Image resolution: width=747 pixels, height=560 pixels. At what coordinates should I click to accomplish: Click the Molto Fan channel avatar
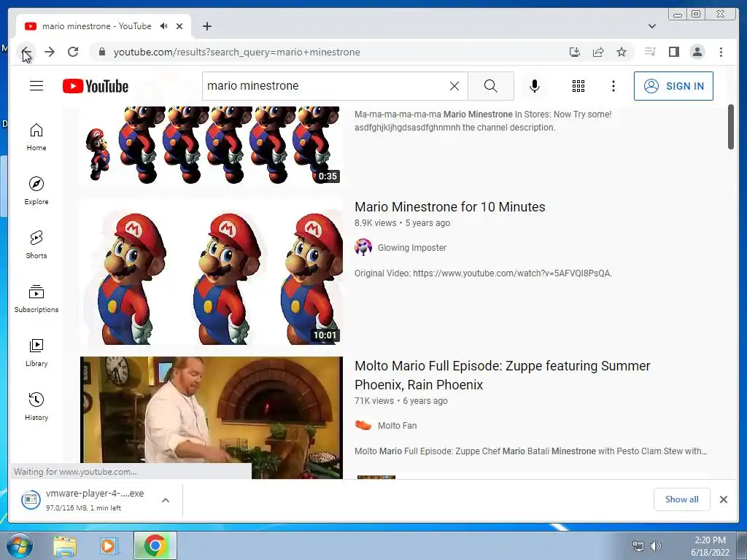pyautogui.click(x=363, y=425)
